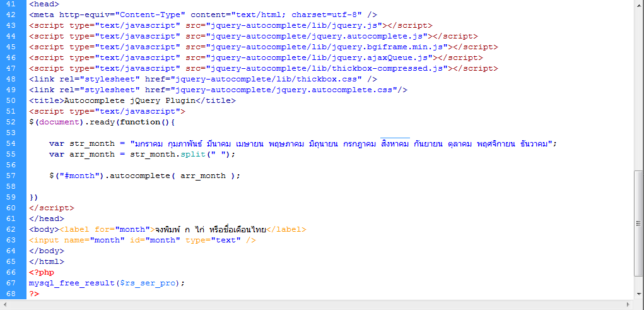
Task: Click the horizontal scrollbar track
Action: point(317,305)
